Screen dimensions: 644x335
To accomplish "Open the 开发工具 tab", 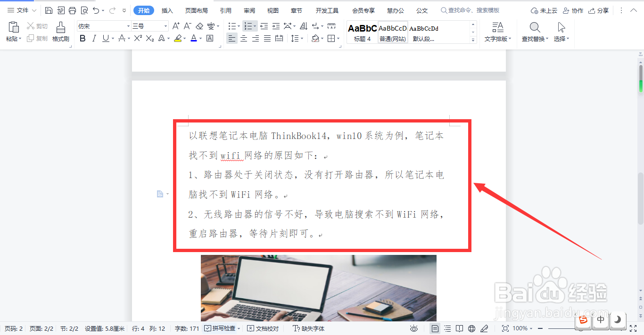I will pyautogui.click(x=327, y=10).
